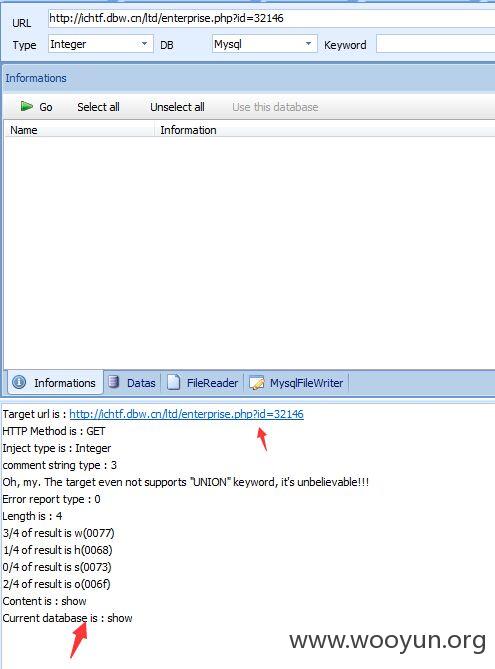
Task: Open the Target url hyperlink in log
Action: pyautogui.click(x=186, y=414)
